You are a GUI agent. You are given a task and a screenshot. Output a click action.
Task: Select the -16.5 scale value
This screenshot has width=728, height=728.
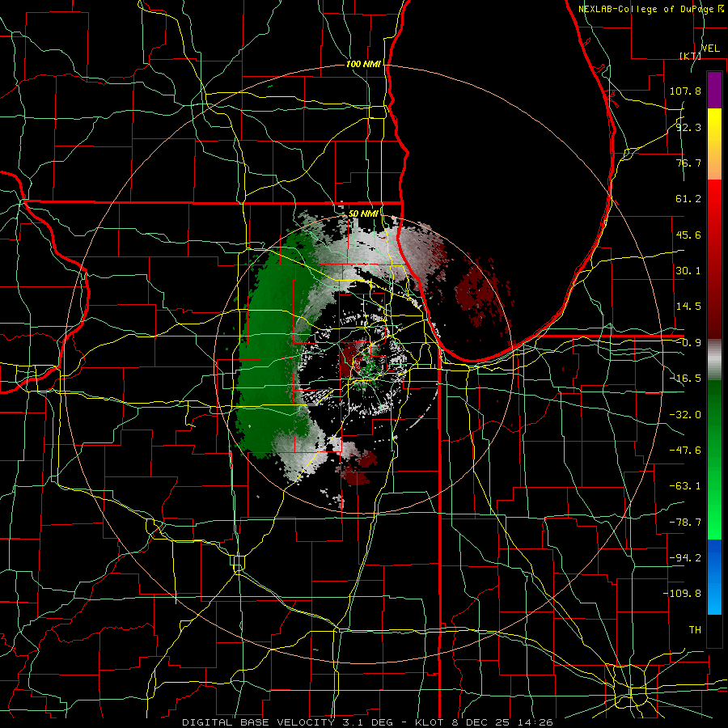[685, 379]
